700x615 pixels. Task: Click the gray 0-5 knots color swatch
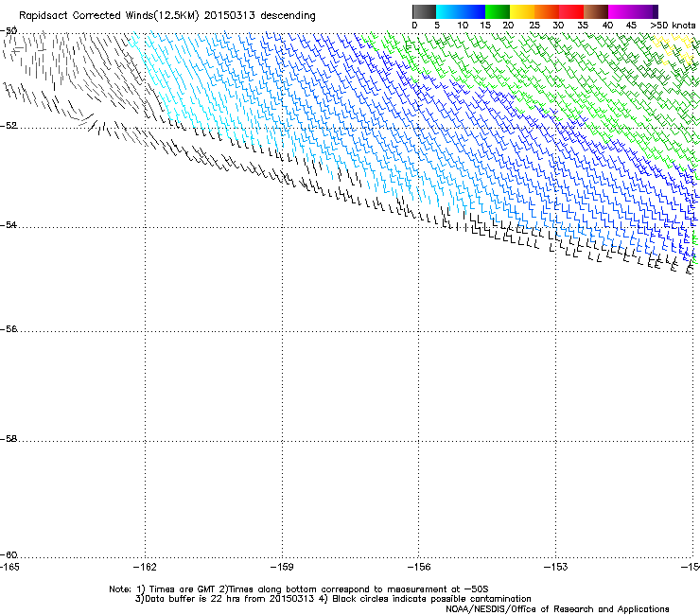coord(424,11)
